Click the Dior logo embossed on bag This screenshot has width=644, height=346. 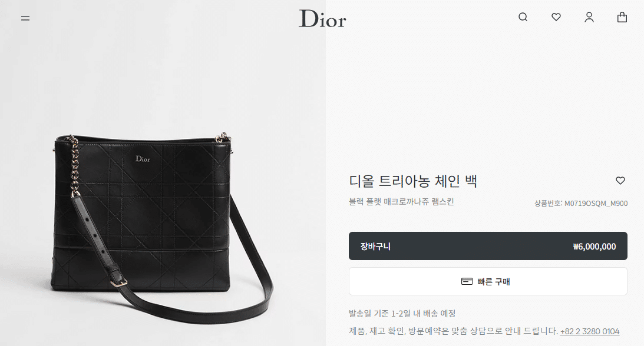click(x=143, y=159)
